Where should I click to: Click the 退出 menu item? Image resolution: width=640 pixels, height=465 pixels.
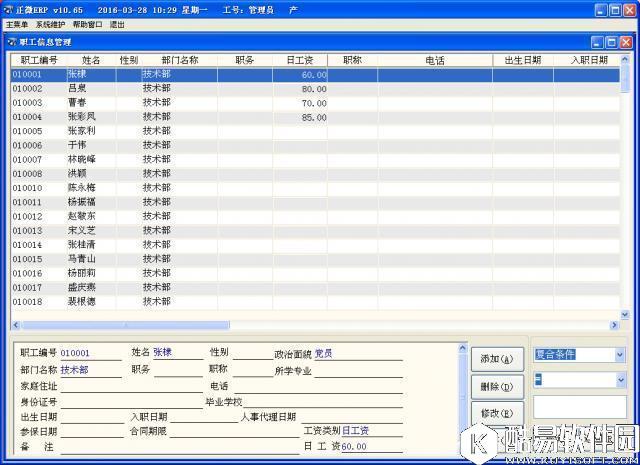click(117, 24)
